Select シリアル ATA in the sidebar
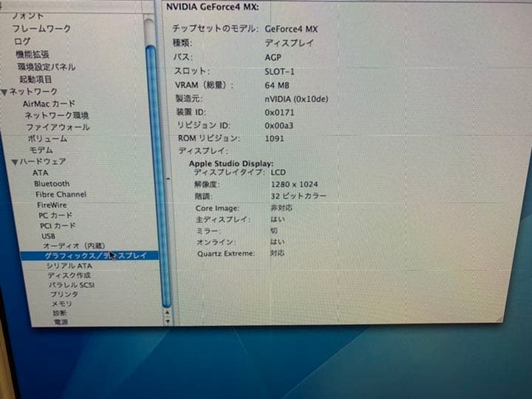This screenshot has width=532, height=399. [x=69, y=266]
